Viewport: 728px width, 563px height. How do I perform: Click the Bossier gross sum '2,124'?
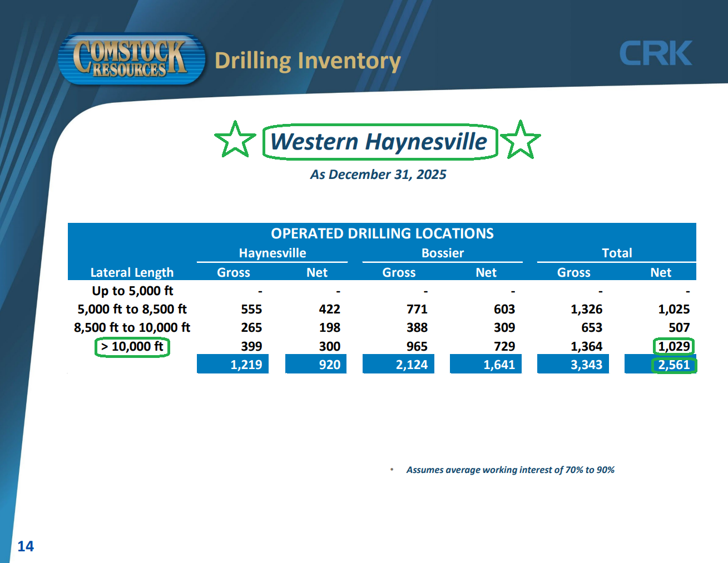[x=412, y=365]
